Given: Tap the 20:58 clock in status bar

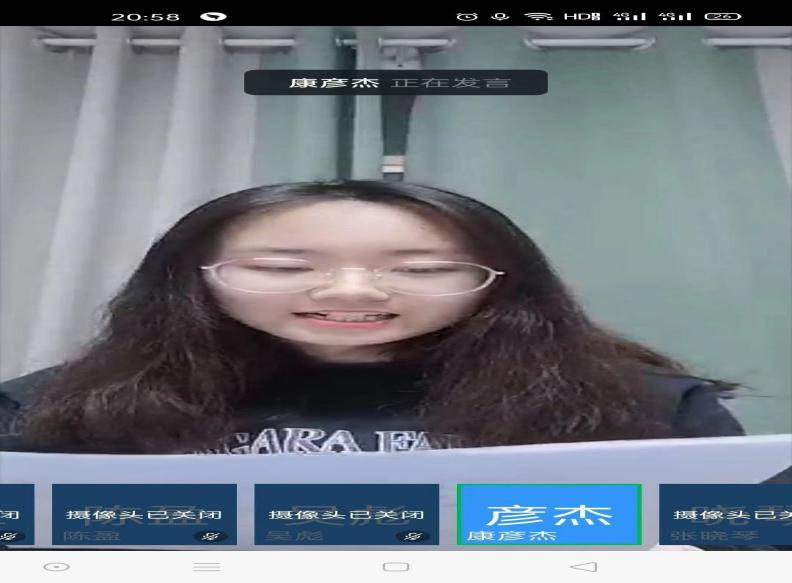Looking at the screenshot, I should point(145,16).
